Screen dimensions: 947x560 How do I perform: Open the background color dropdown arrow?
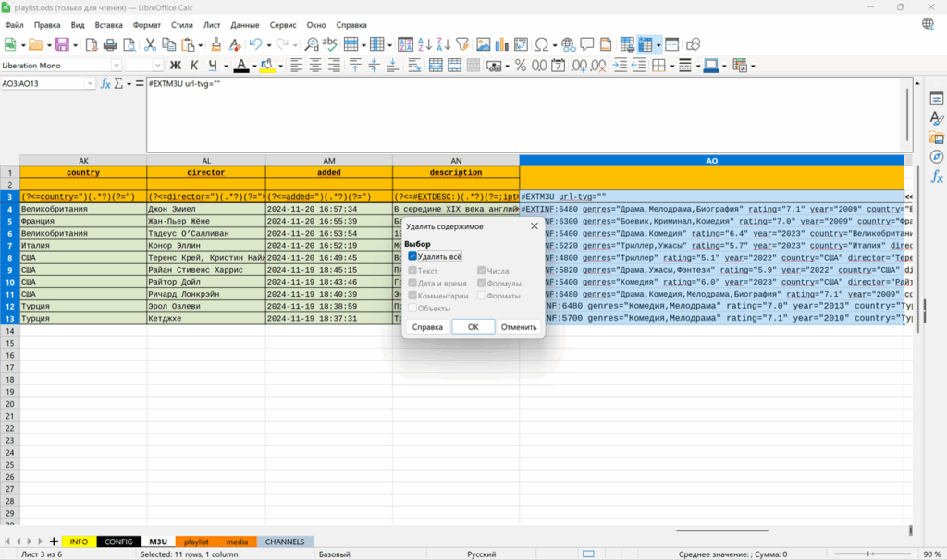(x=279, y=66)
